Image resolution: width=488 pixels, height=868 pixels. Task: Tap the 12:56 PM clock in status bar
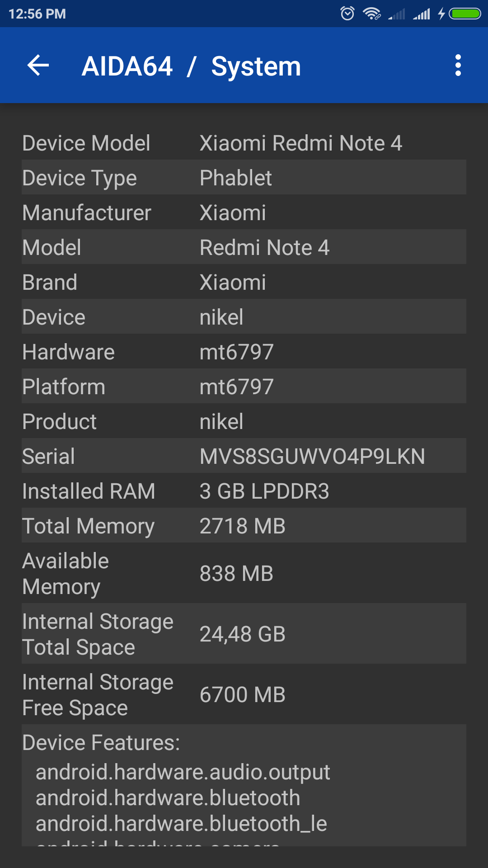point(38,14)
